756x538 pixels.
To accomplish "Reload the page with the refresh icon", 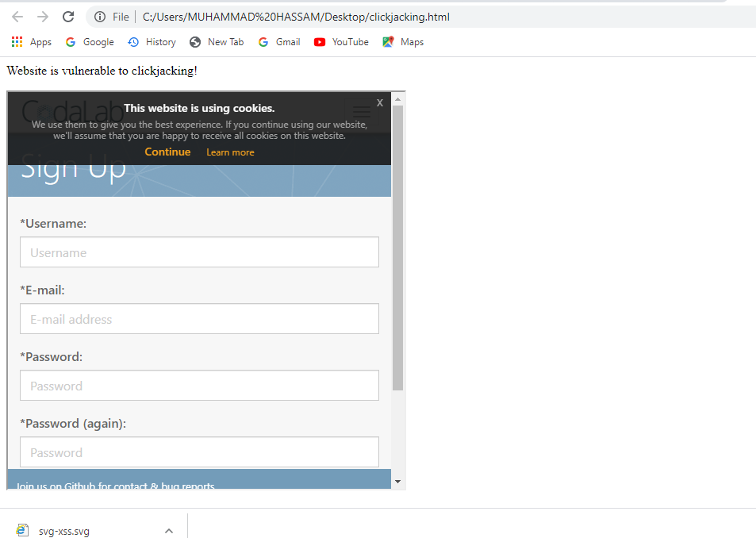I will (68, 17).
